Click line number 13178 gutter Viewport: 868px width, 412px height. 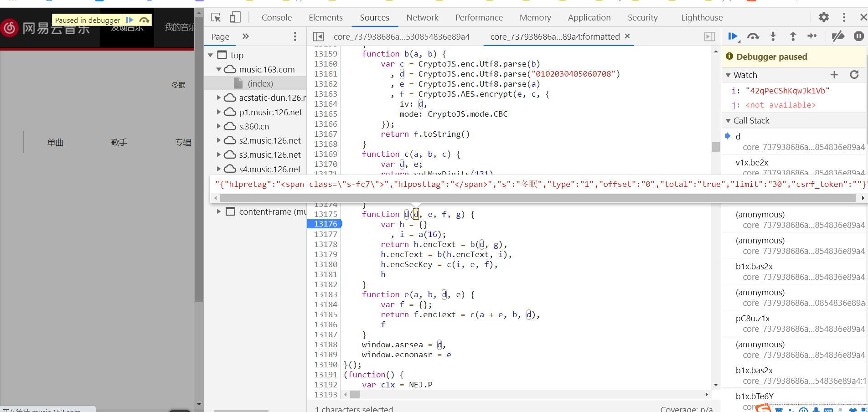tap(325, 244)
